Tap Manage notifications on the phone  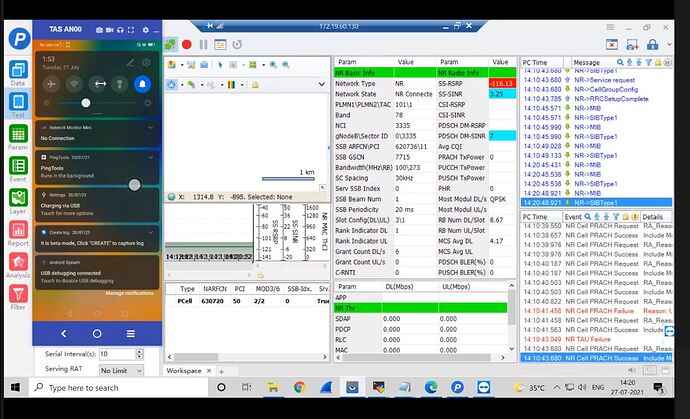click(x=129, y=293)
